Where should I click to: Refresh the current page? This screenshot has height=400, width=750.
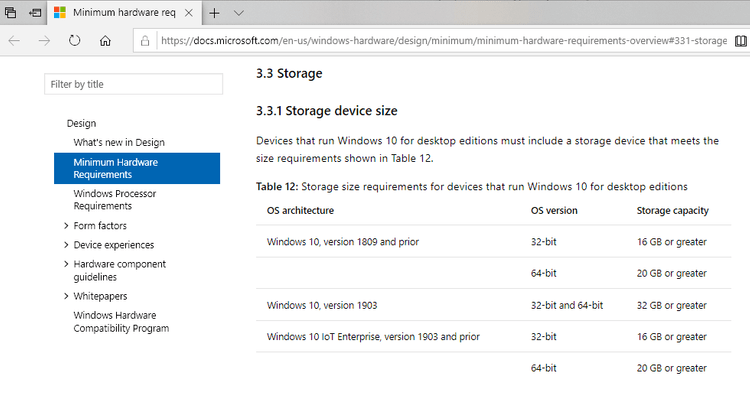[75, 41]
